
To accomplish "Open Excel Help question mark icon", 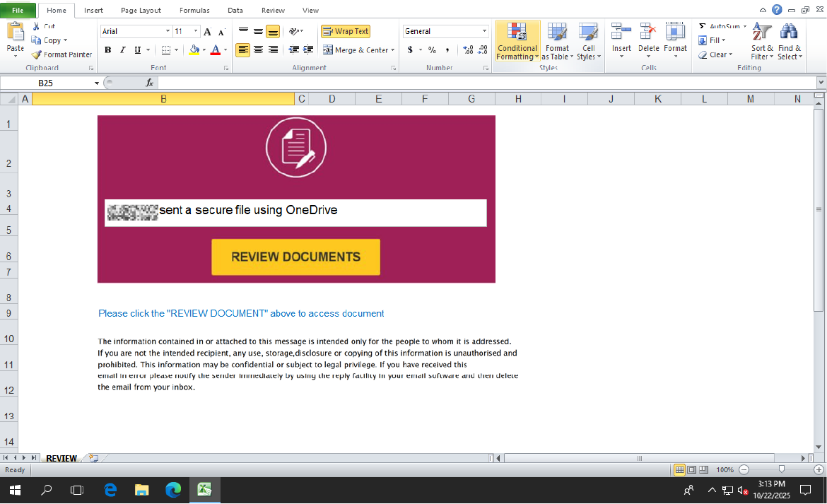I will [x=777, y=9].
